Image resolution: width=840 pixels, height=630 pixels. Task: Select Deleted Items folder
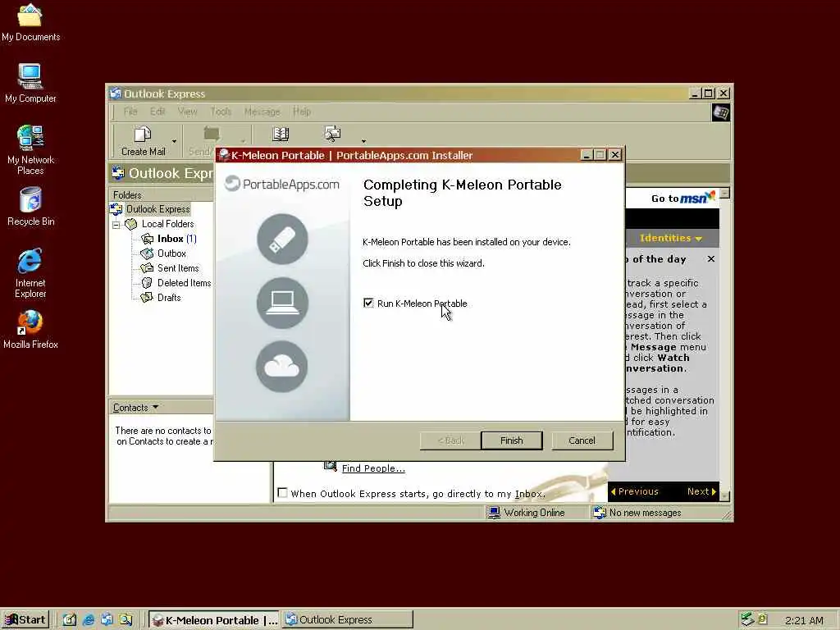pyautogui.click(x=176, y=283)
